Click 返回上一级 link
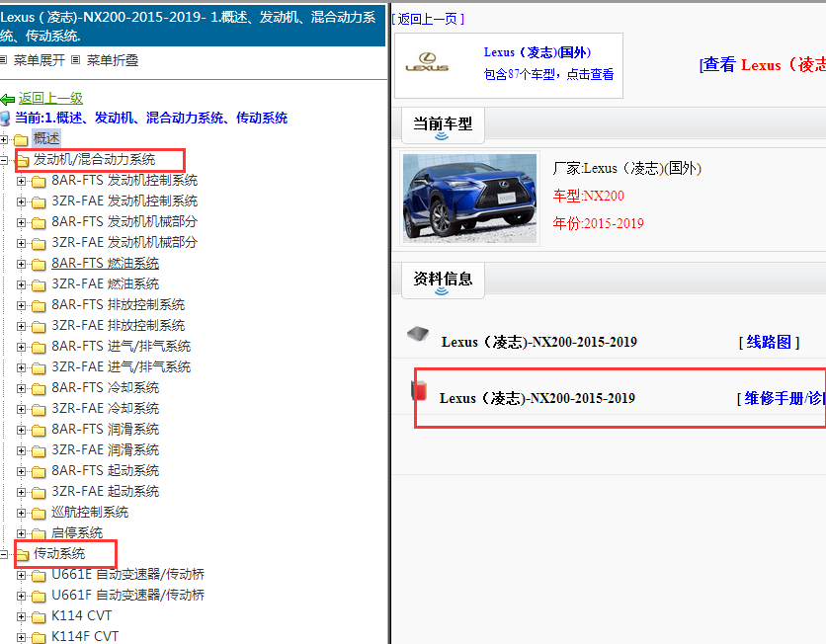 point(50,98)
